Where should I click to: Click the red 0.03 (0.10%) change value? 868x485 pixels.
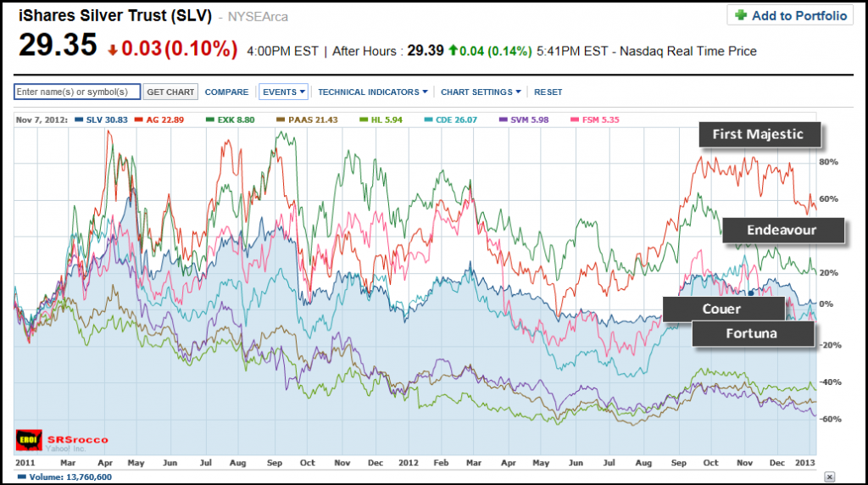[x=180, y=49]
